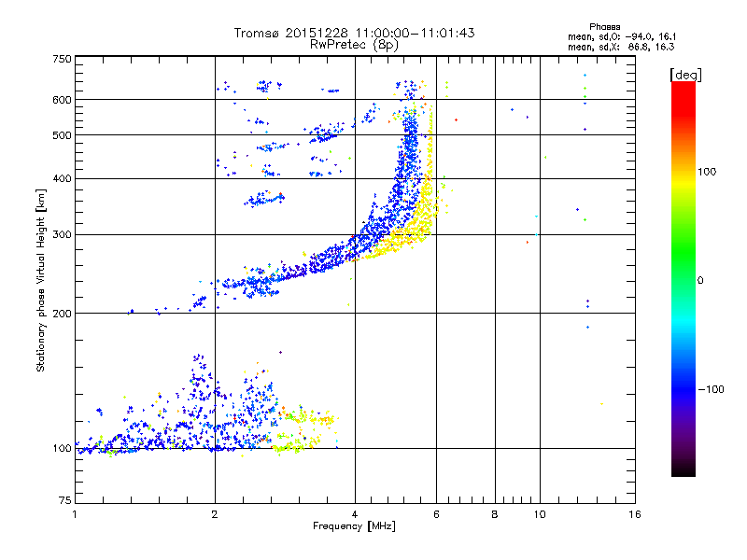Click y-axis tick label '750'
The image size is (747, 560).
[62, 59]
